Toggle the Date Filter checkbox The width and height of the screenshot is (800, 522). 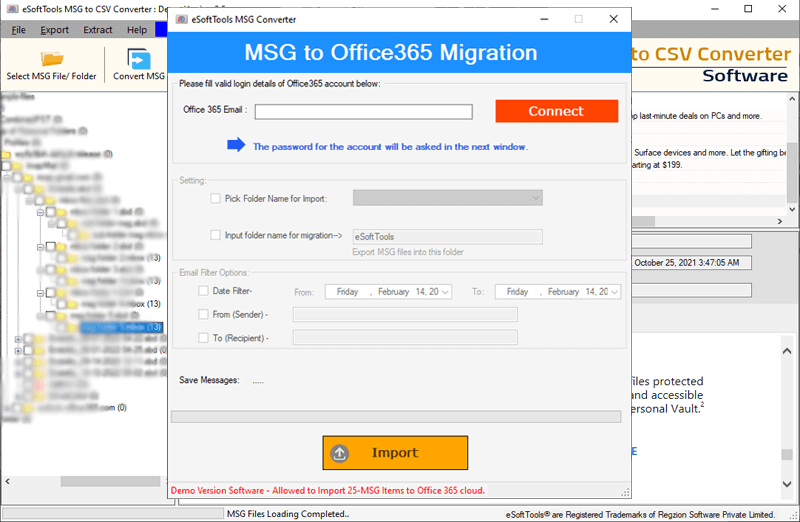pyautogui.click(x=204, y=291)
